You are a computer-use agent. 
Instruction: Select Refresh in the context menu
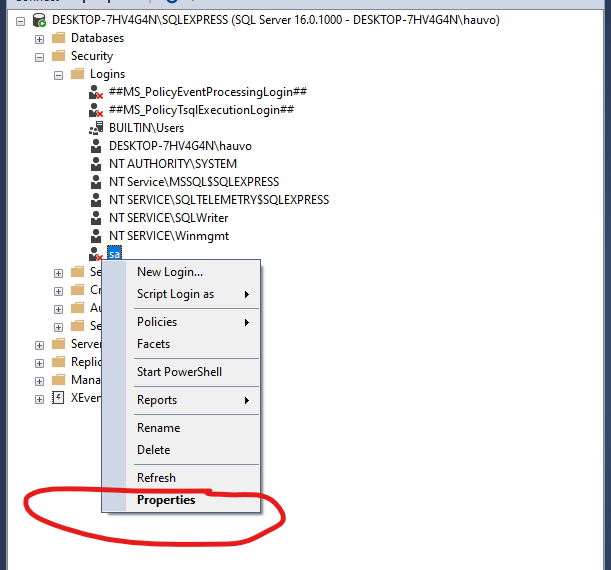156,478
